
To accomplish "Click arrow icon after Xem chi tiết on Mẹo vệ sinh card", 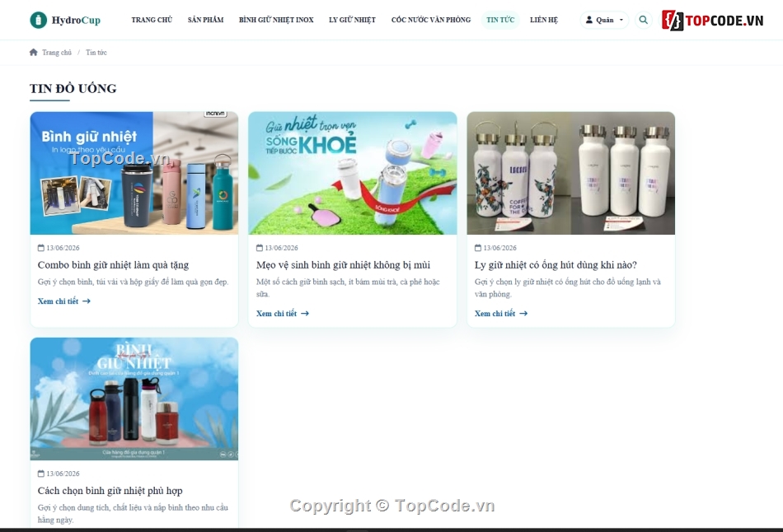I will point(305,314).
